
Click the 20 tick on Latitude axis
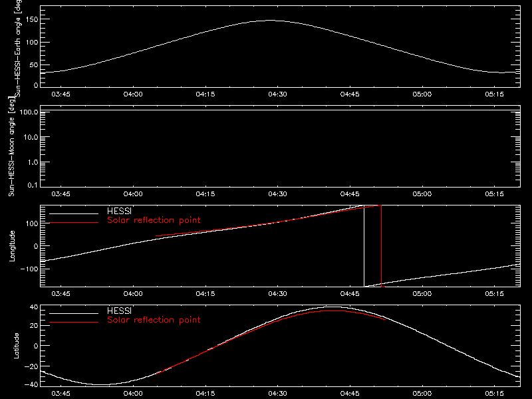[34, 326]
